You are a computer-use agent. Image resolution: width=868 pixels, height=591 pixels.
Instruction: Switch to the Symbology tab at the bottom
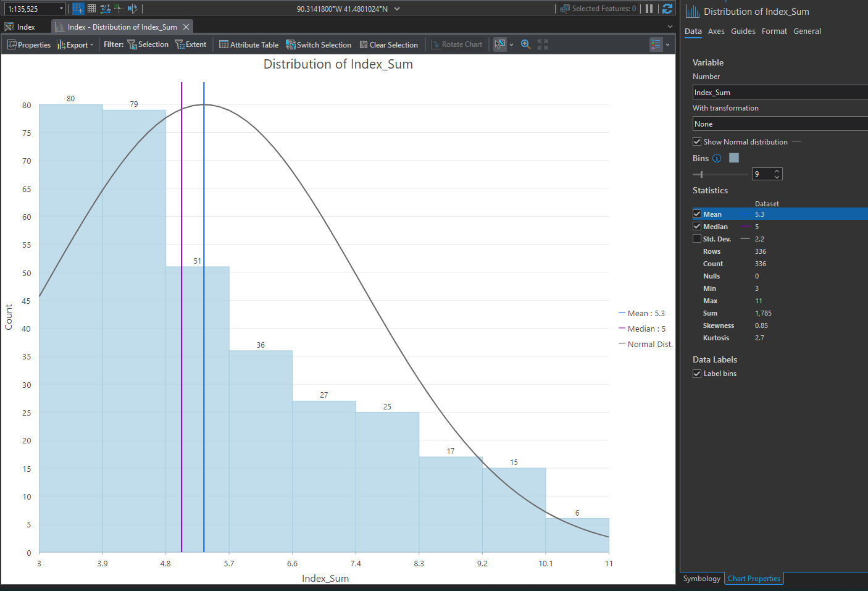coord(701,578)
